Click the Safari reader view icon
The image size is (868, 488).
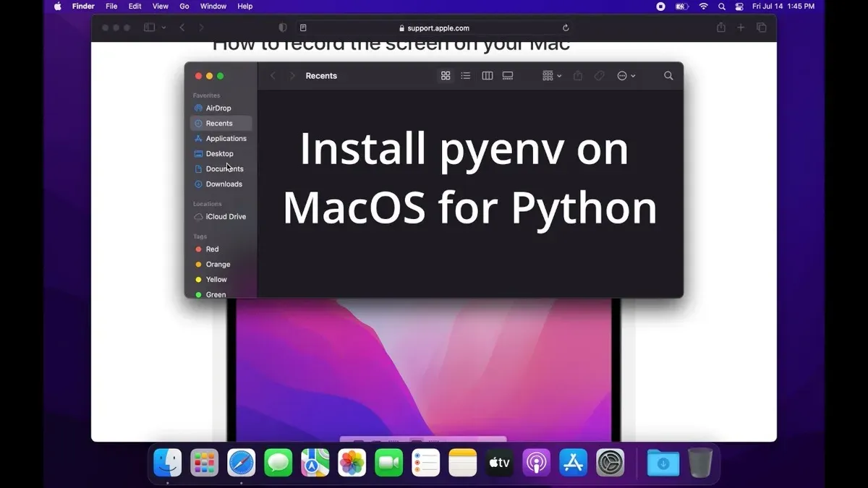pyautogui.click(x=303, y=28)
